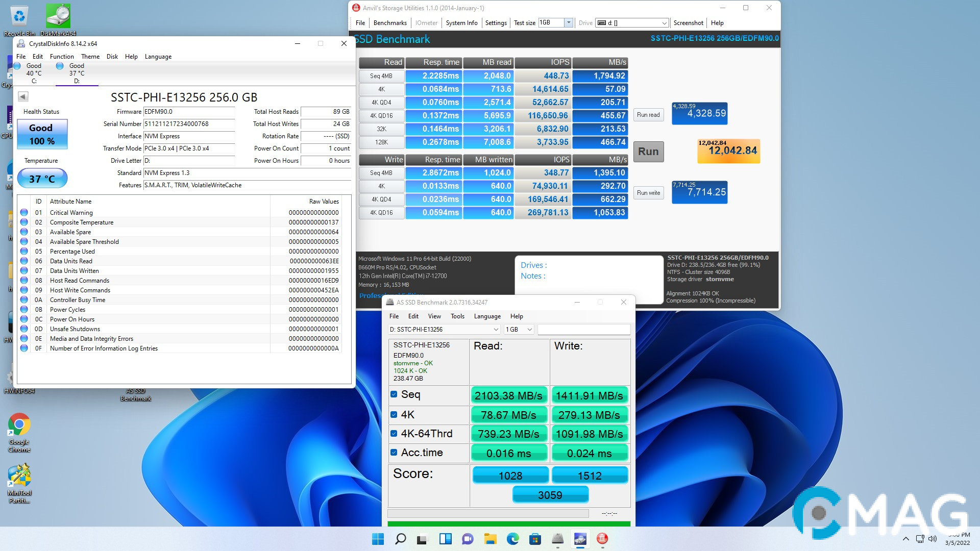
Task: Open the Windows Start button
Action: pos(378,539)
